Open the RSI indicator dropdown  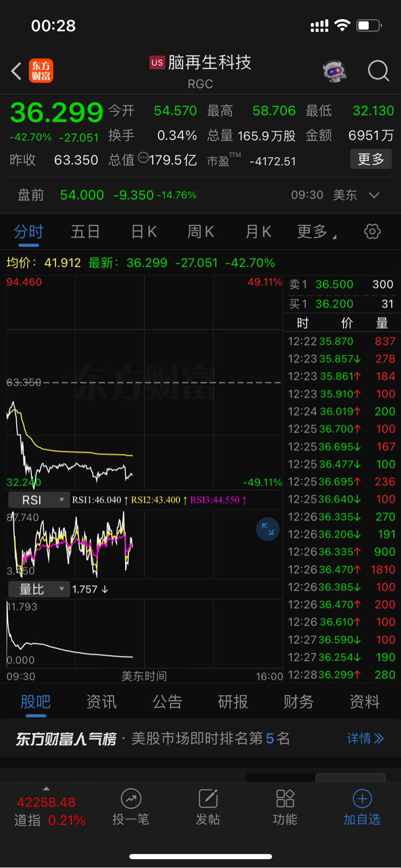39,500
